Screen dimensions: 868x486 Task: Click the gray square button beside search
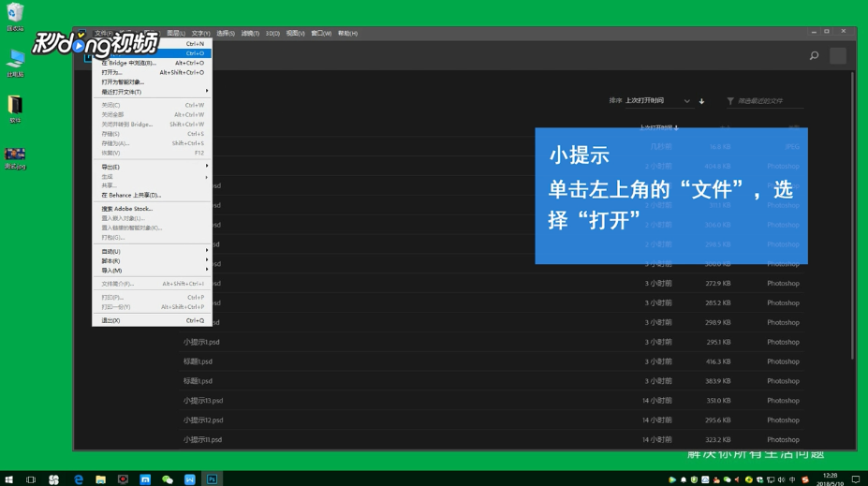point(837,55)
